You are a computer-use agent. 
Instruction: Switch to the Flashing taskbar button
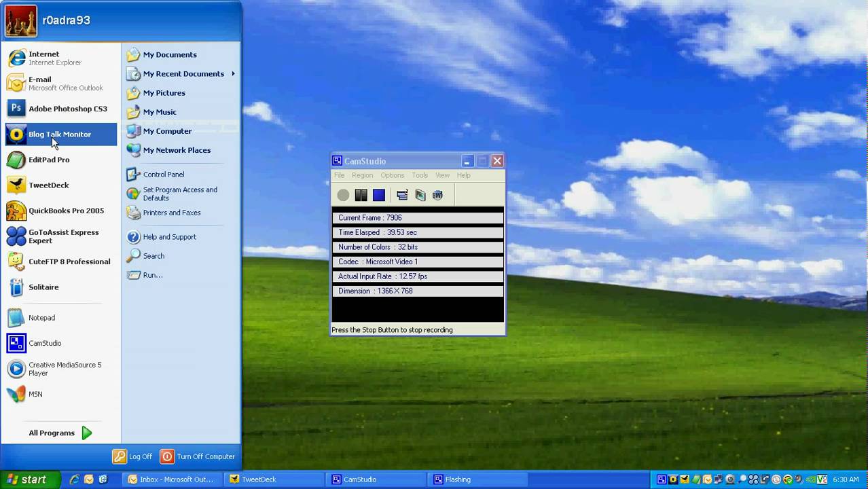tap(480, 479)
